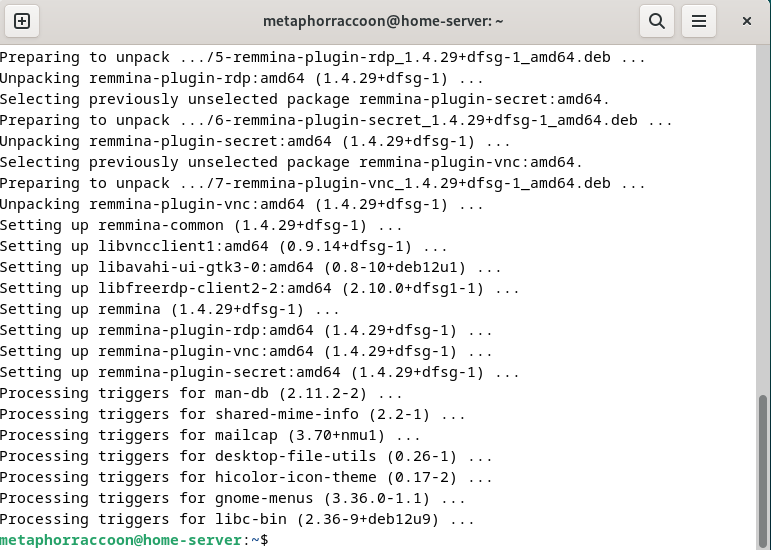Click the scrollbar track above the thumb
Image resolution: width=771 pixels, height=550 pixels.
pyautogui.click(x=763, y=219)
